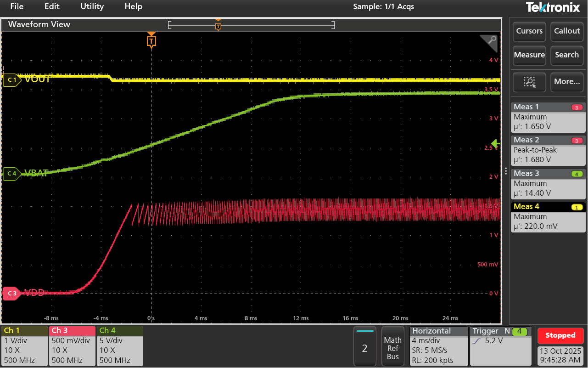Add a Callout annotation

click(x=567, y=31)
